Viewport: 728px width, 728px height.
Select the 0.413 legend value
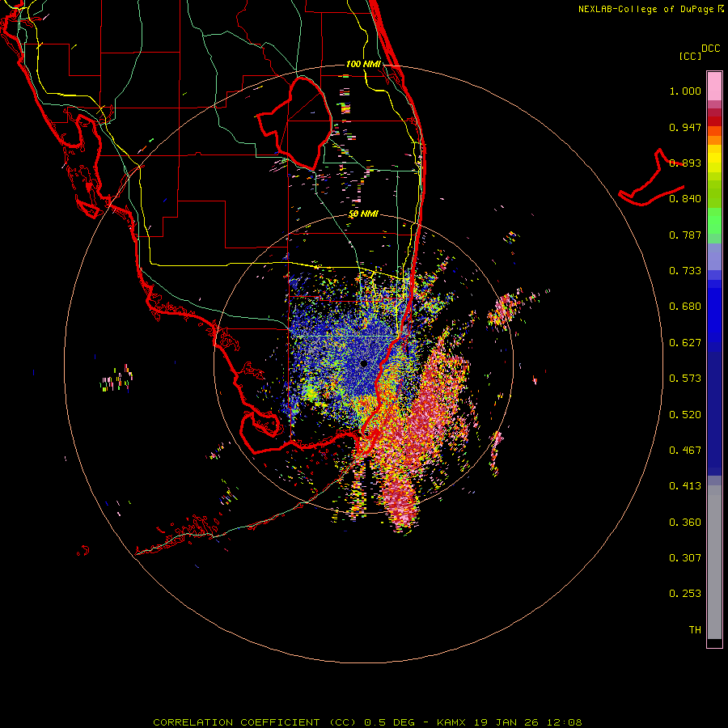tap(685, 486)
